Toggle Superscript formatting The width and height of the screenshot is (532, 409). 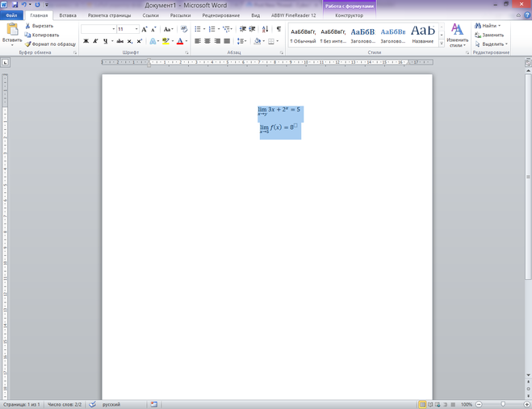click(139, 41)
